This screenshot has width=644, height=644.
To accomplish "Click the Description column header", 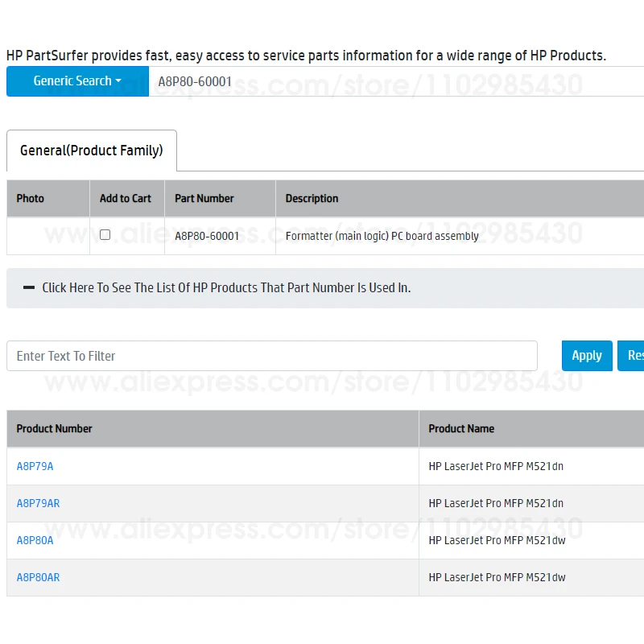I will (312, 198).
